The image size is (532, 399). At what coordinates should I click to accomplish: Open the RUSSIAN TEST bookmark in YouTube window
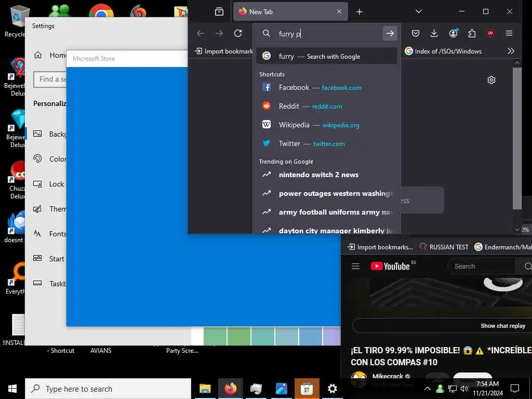[x=444, y=247]
